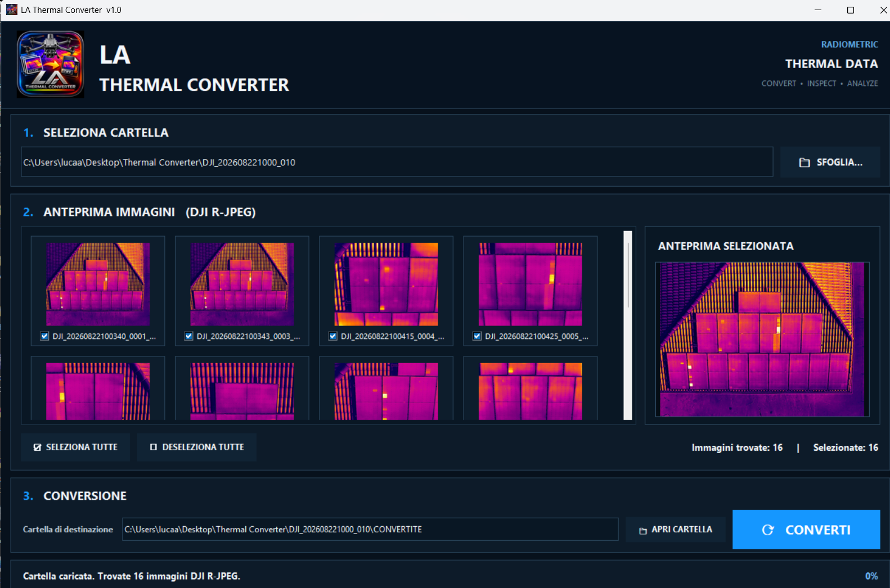Click the empty-box icon on DESELEZIONA TUTTE
Image resolution: width=890 pixels, height=588 pixels.
point(153,447)
